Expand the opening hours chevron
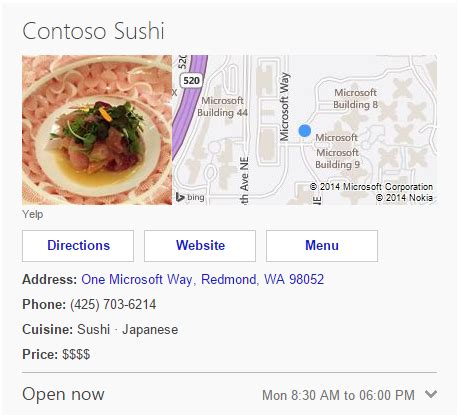Viewport: 461px width, 415px height. 431,394
